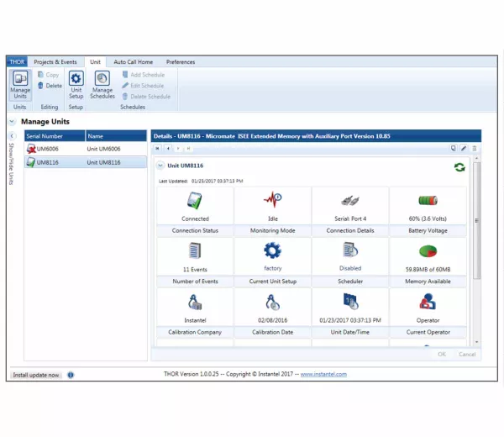Go to next record navigation button
This screenshot has height=437, width=504.
[x=178, y=148]
